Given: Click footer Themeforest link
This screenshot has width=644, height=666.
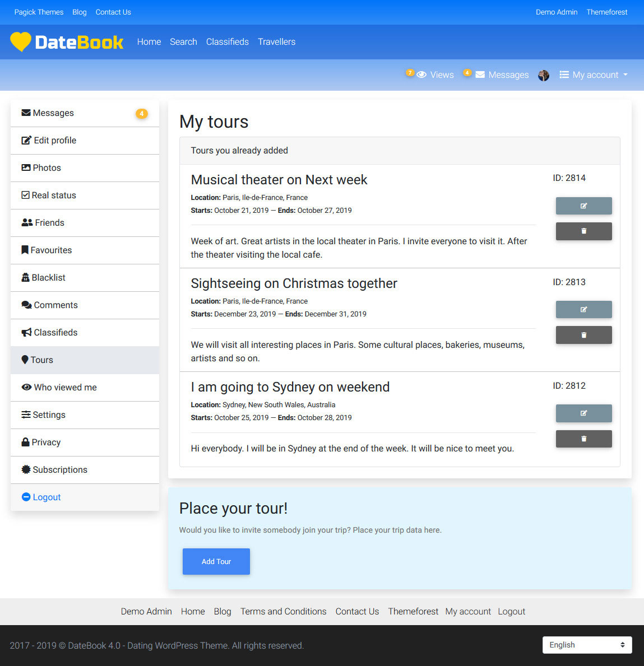Looking at the screenshot, I should (x=413, y=611).
